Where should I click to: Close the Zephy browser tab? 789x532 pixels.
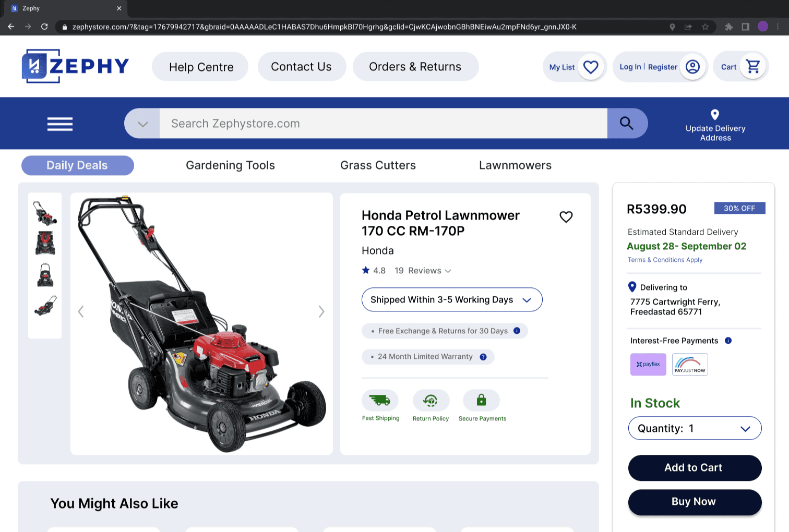point(119,8)
